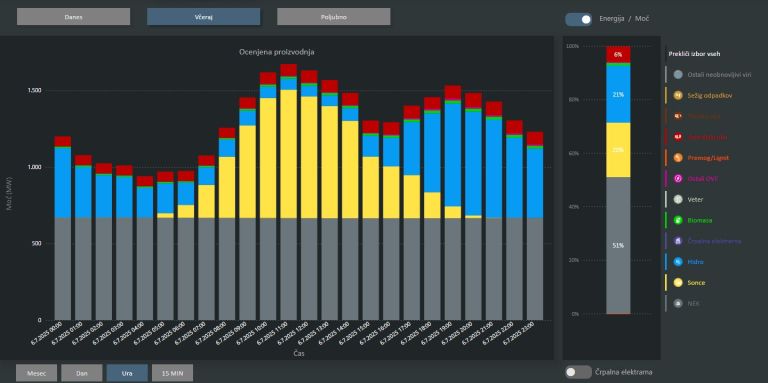
Task: Switch to the Danes view
Action: pos(73,17)
